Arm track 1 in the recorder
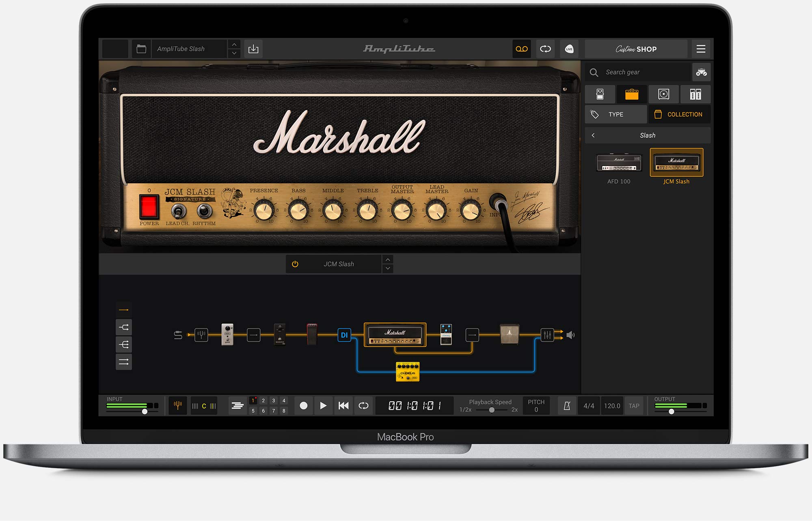The height and width of the screenshot is (521, 812). pyautogui.click(x=253, y=400)
